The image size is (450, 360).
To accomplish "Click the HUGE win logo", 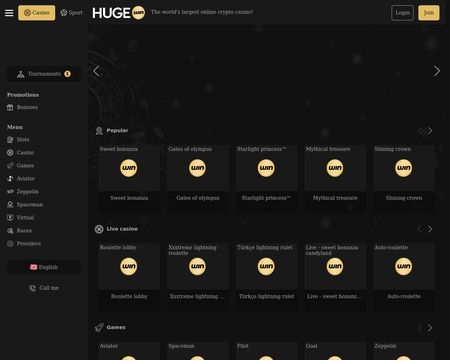I will pos(119,13).
